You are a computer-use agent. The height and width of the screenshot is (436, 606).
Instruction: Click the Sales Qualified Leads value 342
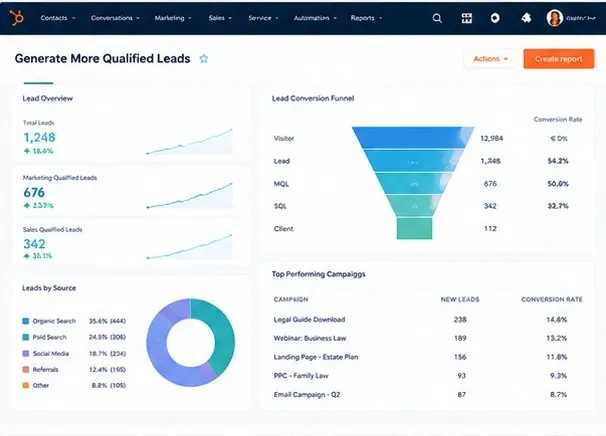pos(34,244)
